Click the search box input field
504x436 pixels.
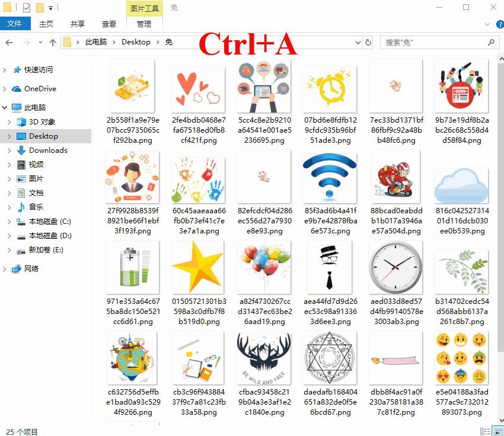pyautogui.click(x=433, y=43)
